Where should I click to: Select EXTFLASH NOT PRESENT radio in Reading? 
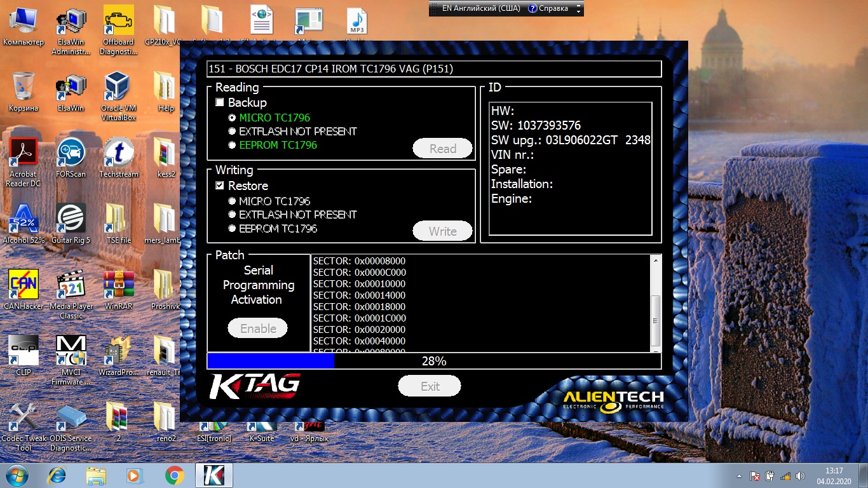pyautogui.click(x=233, y=132)
